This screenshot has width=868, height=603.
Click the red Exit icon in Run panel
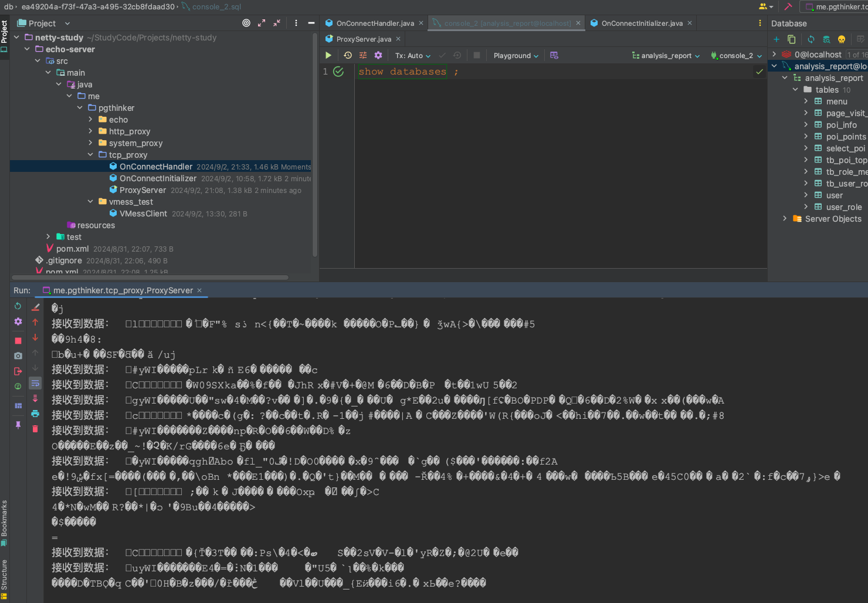[x=18, y=371]
